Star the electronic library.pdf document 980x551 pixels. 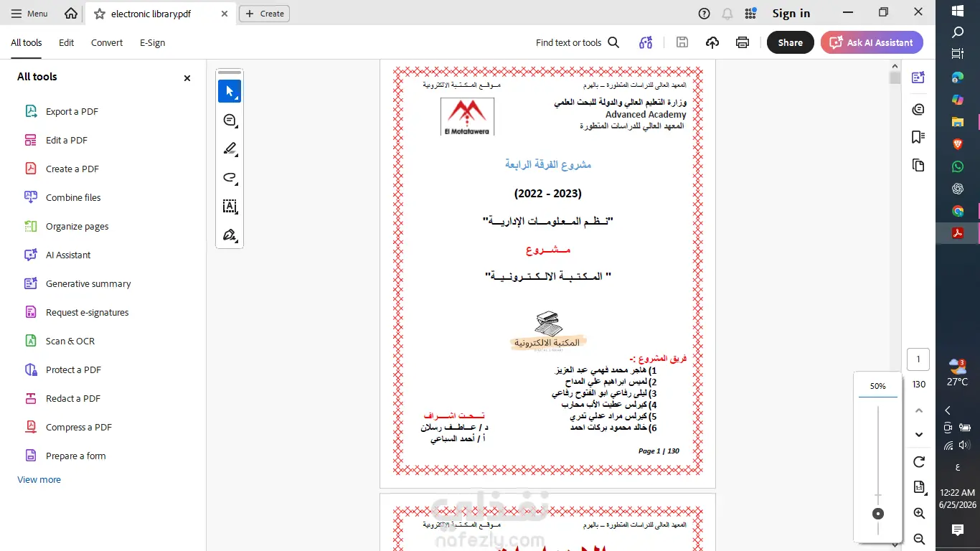tap(100, 14)
